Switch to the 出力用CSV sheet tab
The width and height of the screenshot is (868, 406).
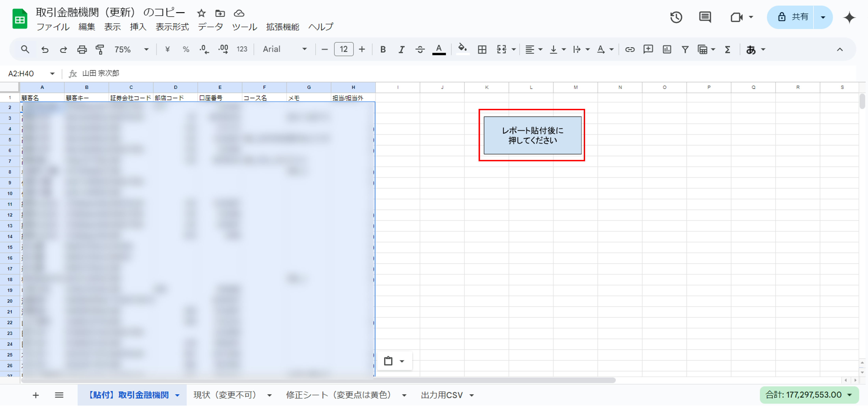pos(441,395)
